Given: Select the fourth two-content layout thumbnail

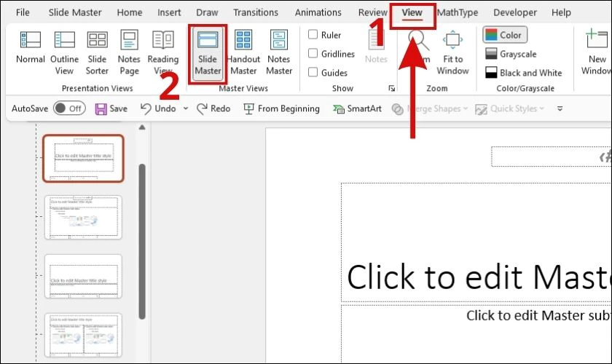Looking at the screenshot, I should pos(84,335).
